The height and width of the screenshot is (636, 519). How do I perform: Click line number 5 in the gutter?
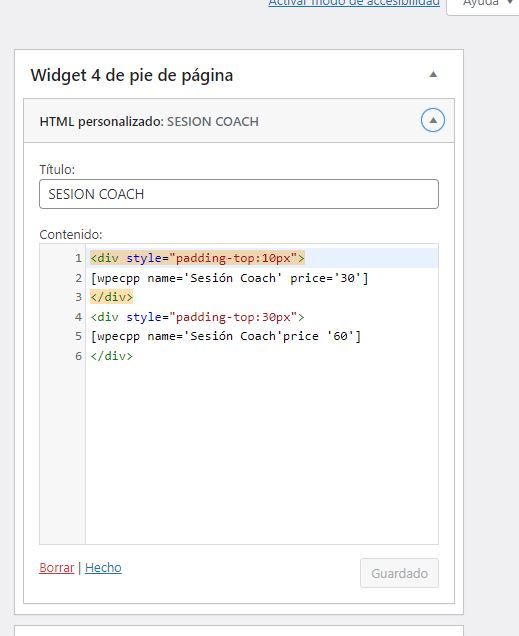[x=78, y=336]
